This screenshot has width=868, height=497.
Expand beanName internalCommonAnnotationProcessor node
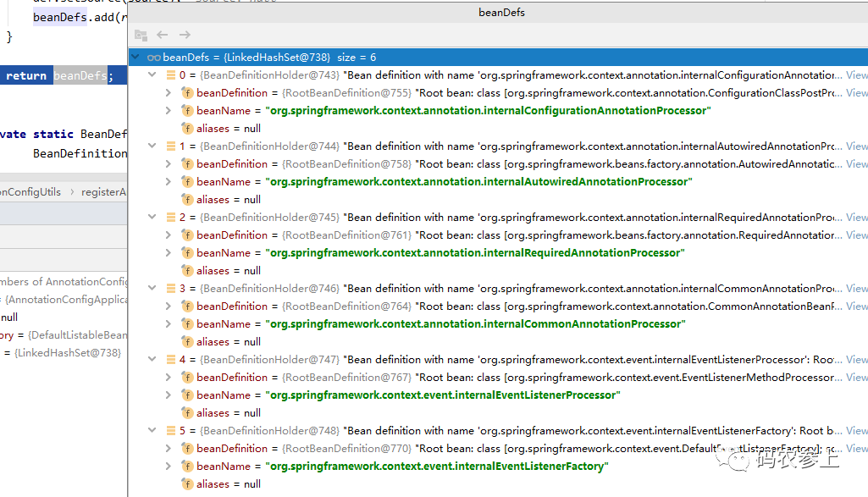pos(169,323)
